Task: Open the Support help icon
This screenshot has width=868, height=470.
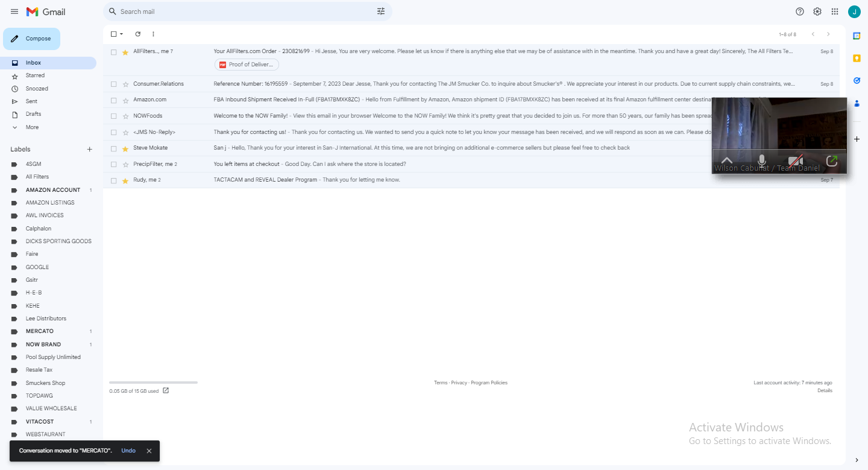Action: tap(800, 11)
